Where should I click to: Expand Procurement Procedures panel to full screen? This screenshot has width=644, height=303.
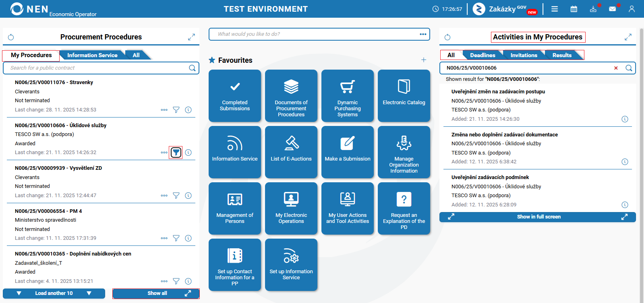pos(191,37)
